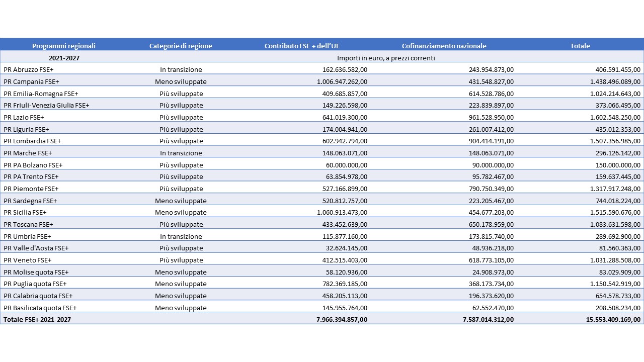Click the 'Categorie di regione' column header
Viewport: 644px width, 362px height.
point(181,46)
